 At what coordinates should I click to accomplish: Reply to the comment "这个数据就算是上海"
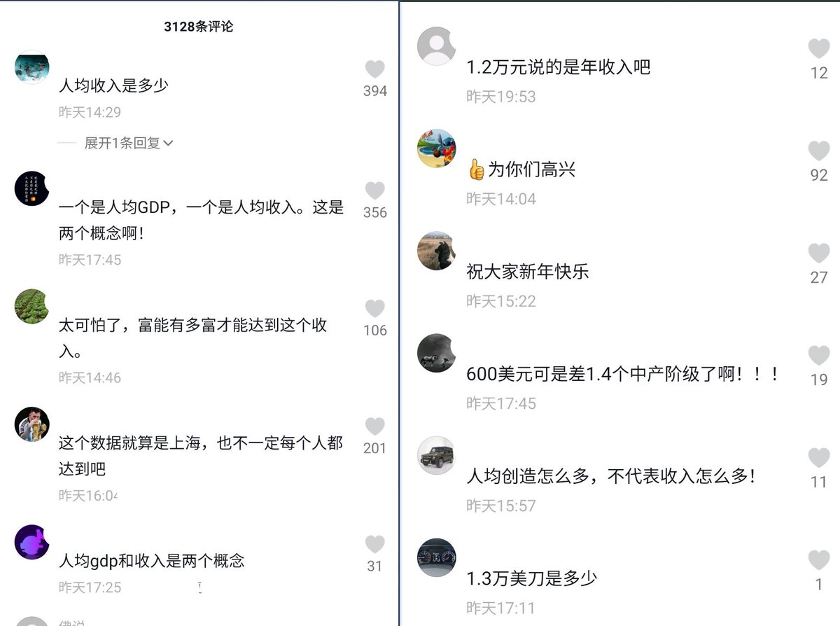pyautogui.click(x=200, y=455)
